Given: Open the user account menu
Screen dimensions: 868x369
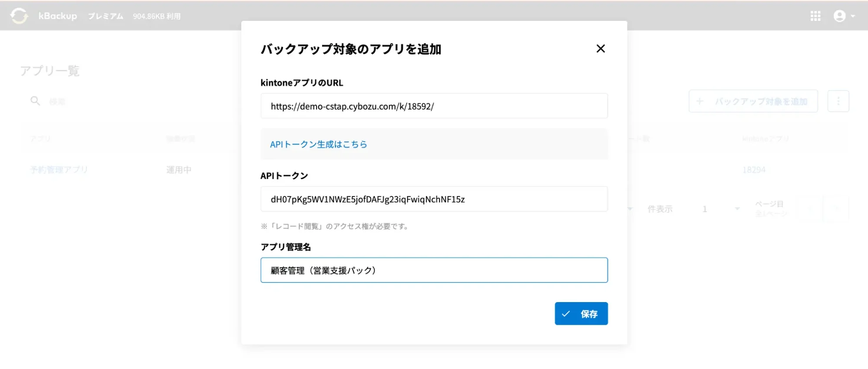Looking at the screenshot, I should (x=844, y=16).
